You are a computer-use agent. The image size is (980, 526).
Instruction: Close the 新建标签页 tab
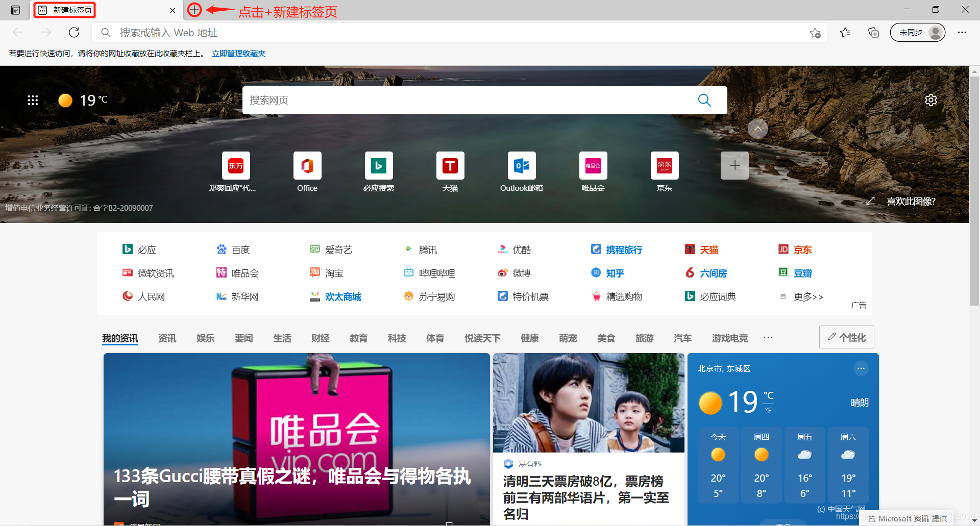173,10
